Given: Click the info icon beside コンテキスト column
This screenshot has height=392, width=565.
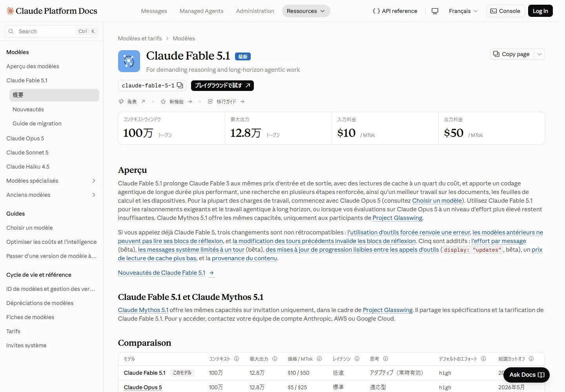Looking at the screenshot, I should [x=237, y=359].
